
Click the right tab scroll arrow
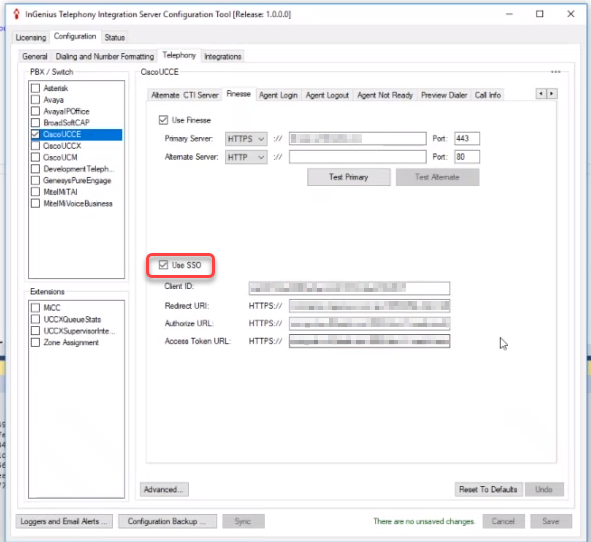(x=552, y=93)
